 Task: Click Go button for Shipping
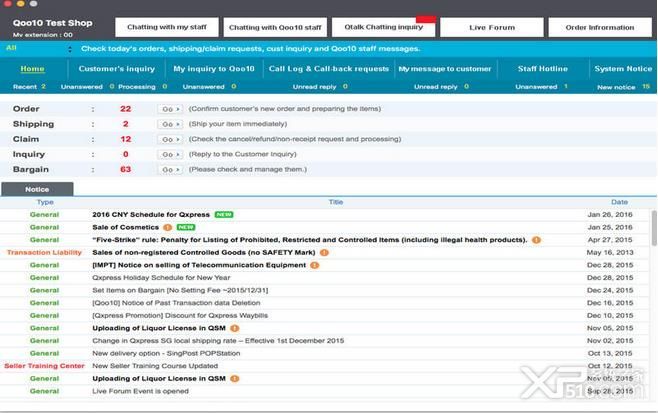pyautogui.click(x=170, y=124)
